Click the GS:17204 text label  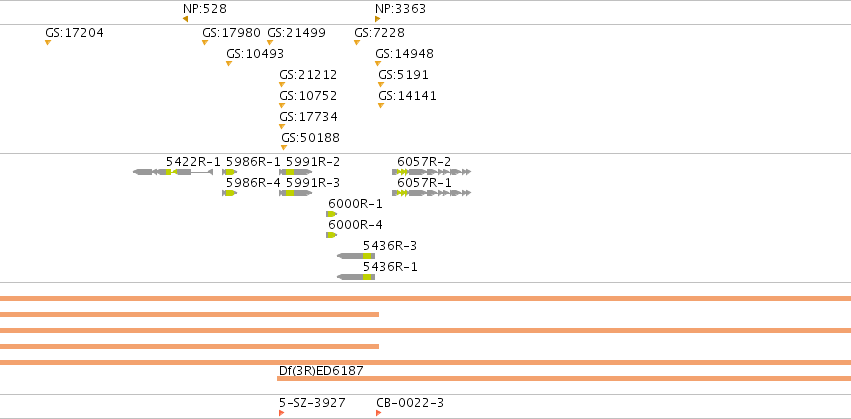pos(74,33)
